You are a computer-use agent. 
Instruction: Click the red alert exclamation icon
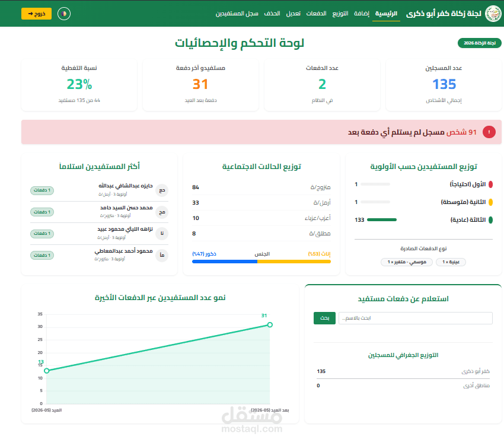pos(489,132)
